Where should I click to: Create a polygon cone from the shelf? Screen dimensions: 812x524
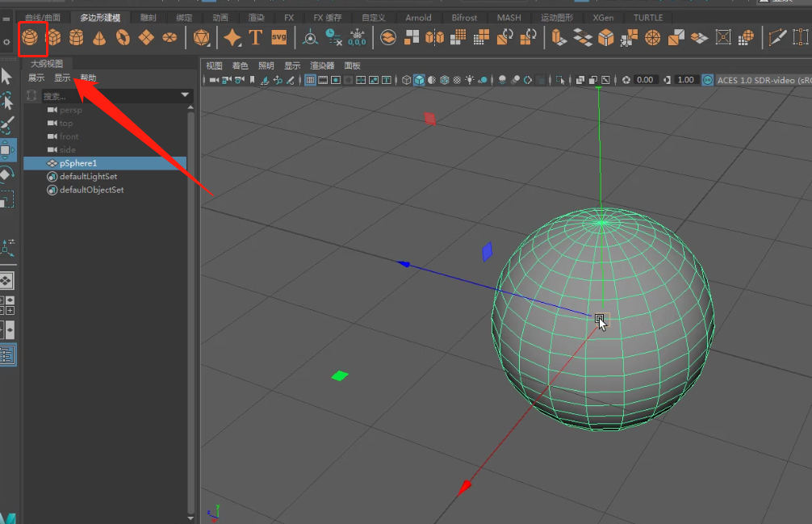[x=99, y=37]
